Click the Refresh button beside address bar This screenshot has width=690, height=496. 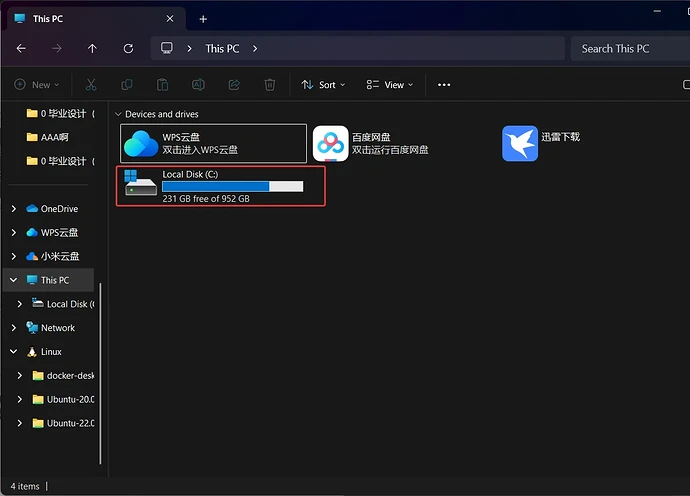[x=128, y=48]
